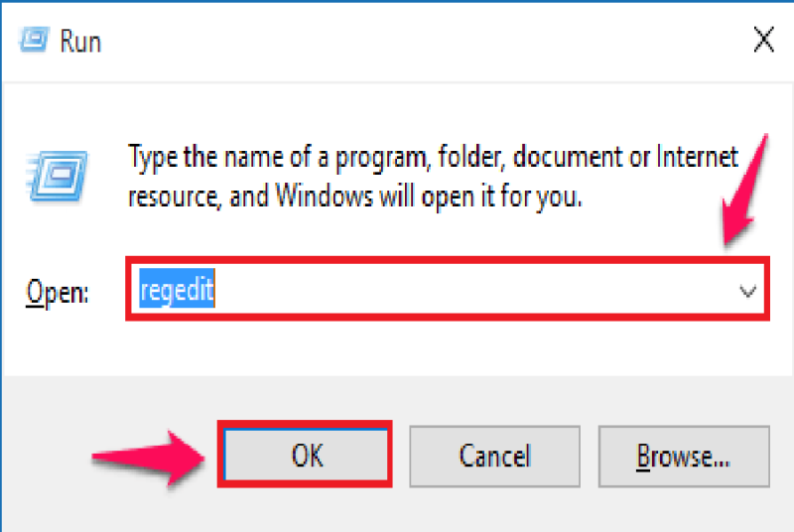Image resolution: width=794 pixels, height=532 pixels.
Task: Close the Run dialog with the X
Action: pyautogui.click(x=763, y=40)
